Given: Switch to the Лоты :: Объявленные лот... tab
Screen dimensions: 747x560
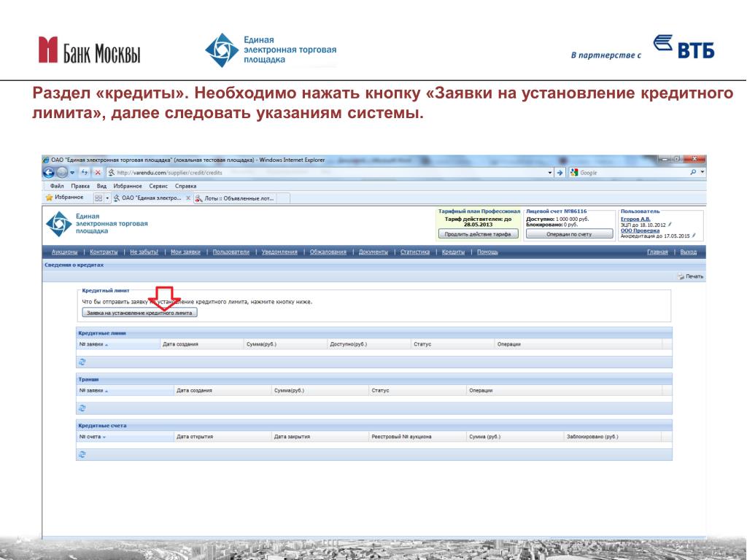Looking at the screenshot, I should pos(235,198).
